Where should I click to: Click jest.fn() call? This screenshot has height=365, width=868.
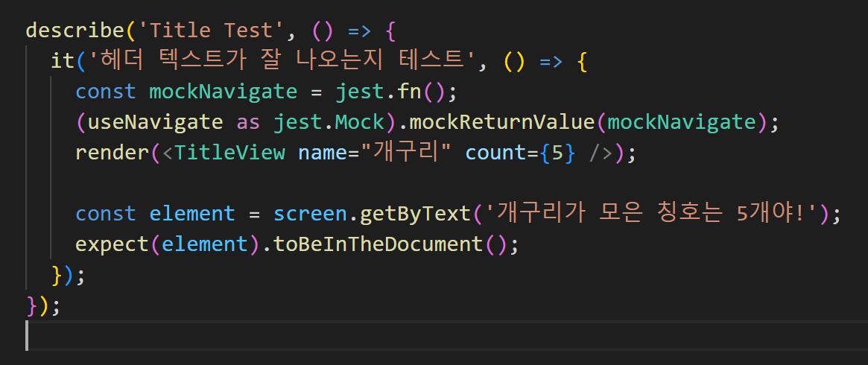coord(390,91)
